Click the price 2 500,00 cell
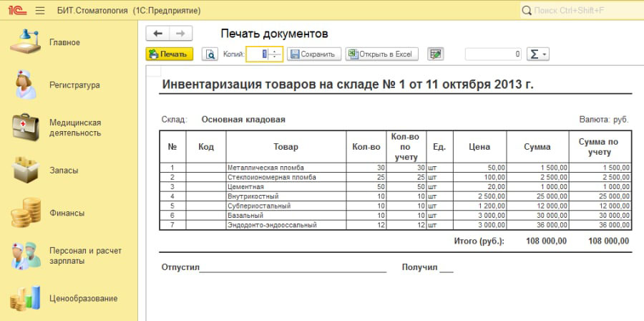 (479, 196)
